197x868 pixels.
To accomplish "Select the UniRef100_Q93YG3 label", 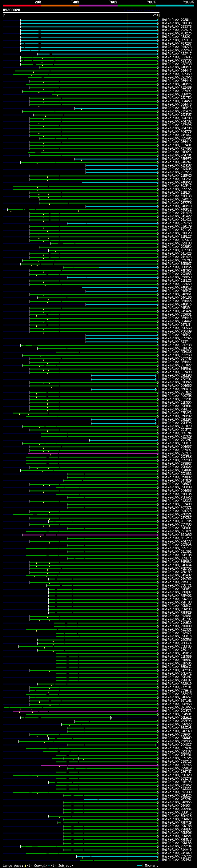I will pos(177,355).
